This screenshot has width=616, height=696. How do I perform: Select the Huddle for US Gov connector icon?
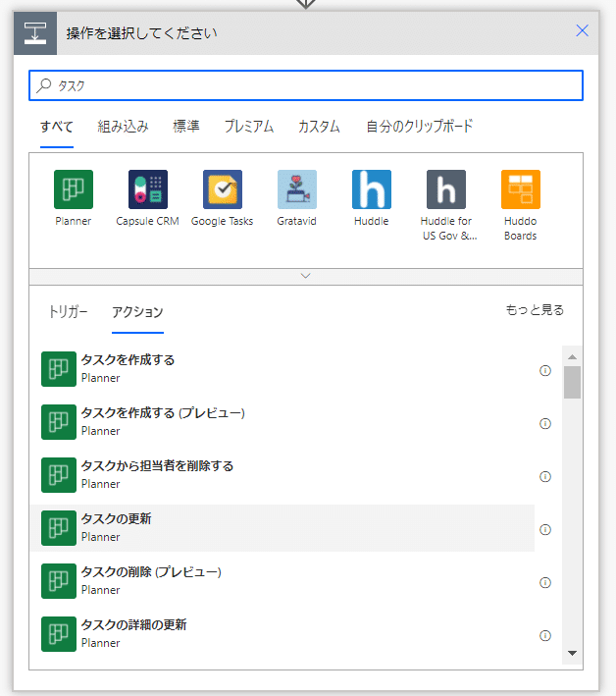click(x=445, y=189)
